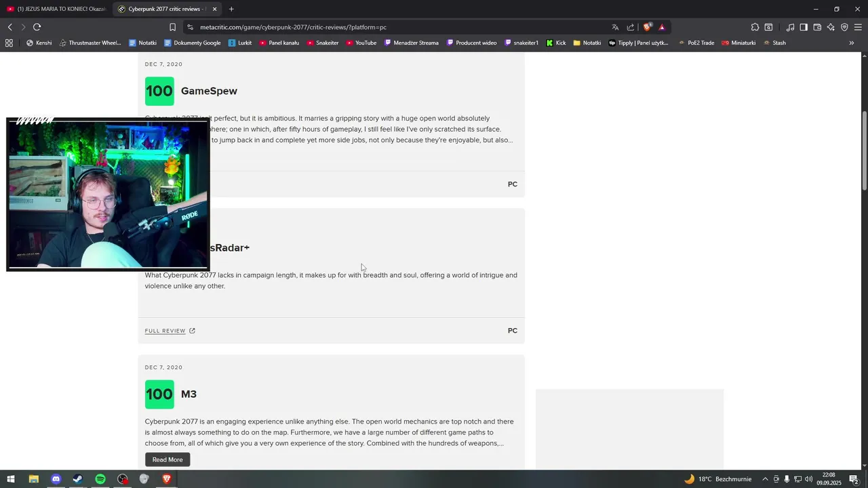Expand M3 review with Read More

pos(167,460)
